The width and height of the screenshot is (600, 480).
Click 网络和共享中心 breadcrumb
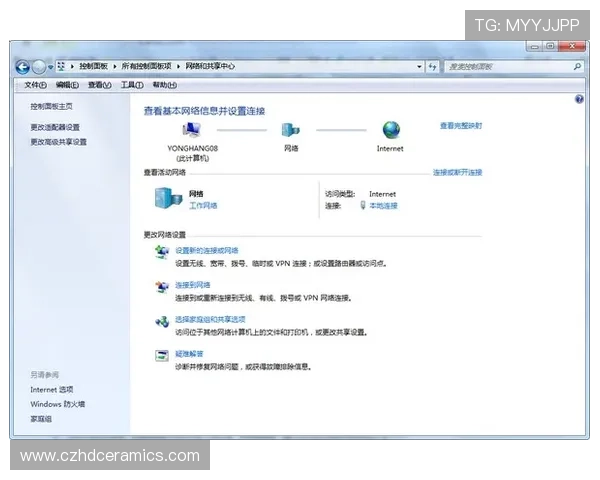[x=210, y=66]
